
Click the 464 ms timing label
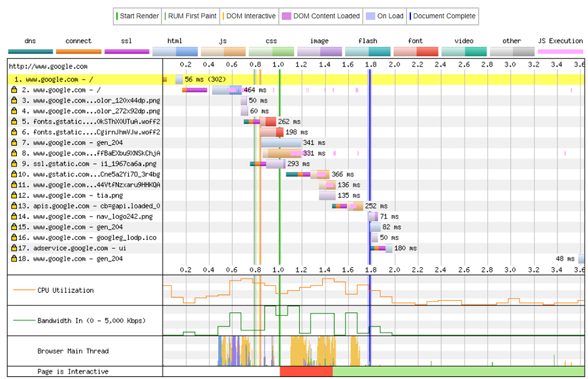[255, 90]
